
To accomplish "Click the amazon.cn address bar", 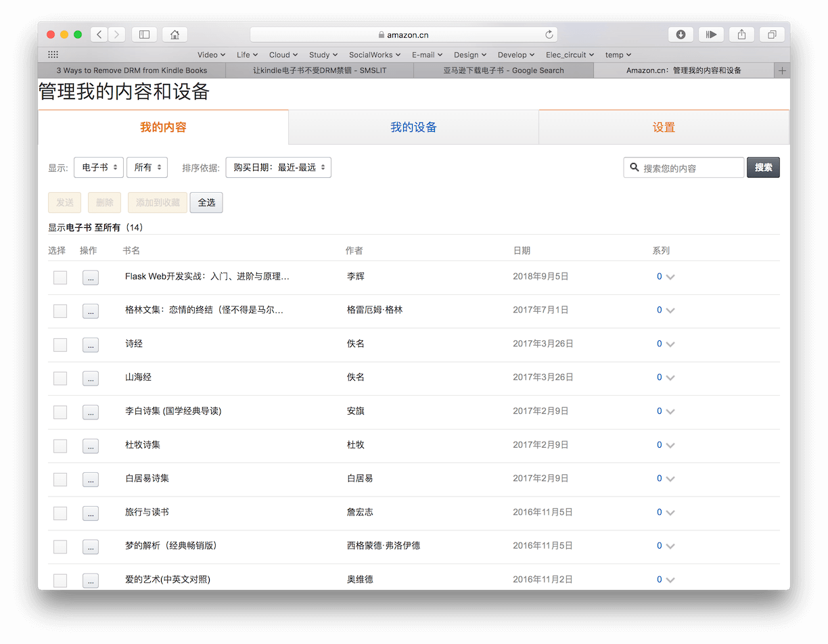I will coord(404,34).
